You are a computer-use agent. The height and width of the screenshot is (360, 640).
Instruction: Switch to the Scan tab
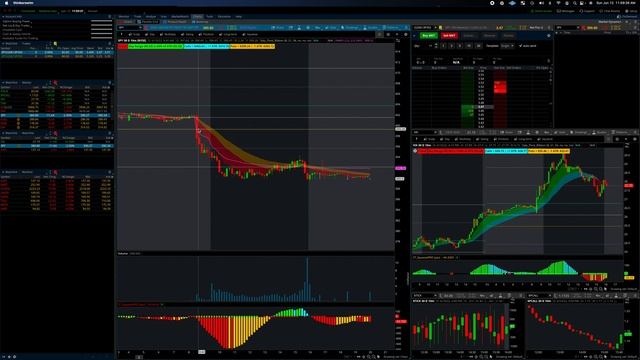pyautogui.click(x=164, y=17)
